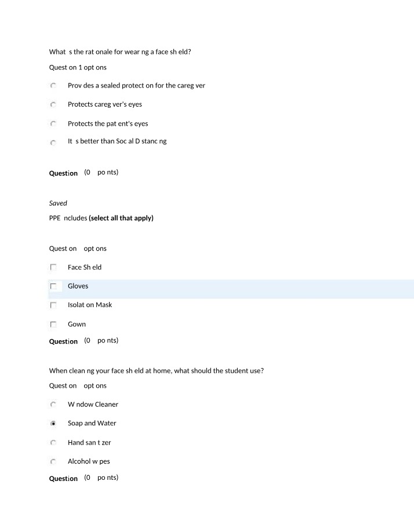This screenshot has width=414, height=532.
Task: Click the 'Alcohol wipes' answer label
Action: click(89, 461)
